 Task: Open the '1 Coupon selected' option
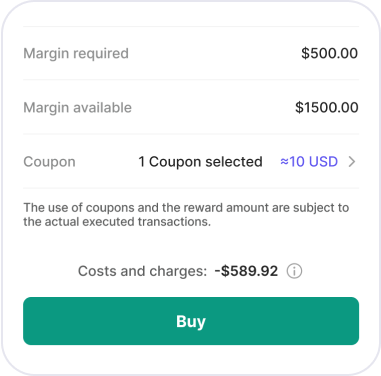(x=200, y=162)
